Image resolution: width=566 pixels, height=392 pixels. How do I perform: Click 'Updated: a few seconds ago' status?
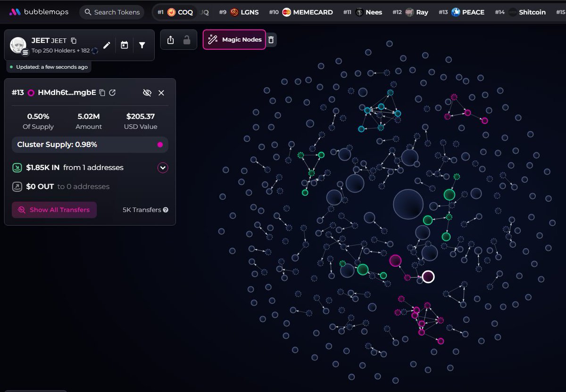point(49,67)
